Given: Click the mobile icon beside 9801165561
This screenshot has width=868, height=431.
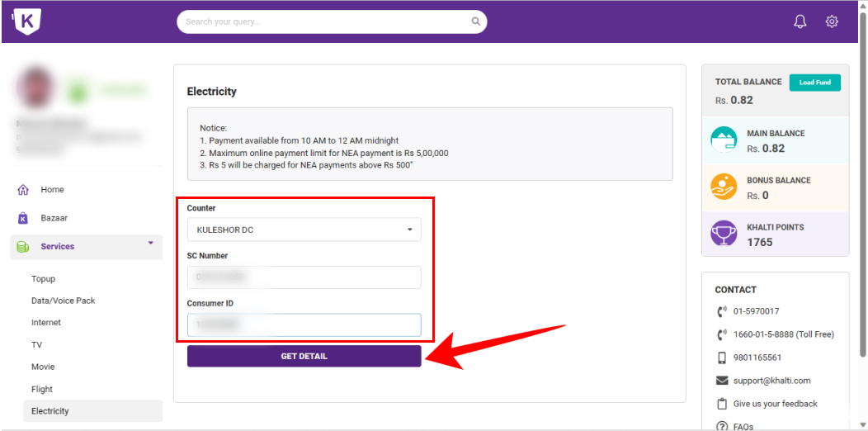Looking at the screenshot, I should point(721,358).
